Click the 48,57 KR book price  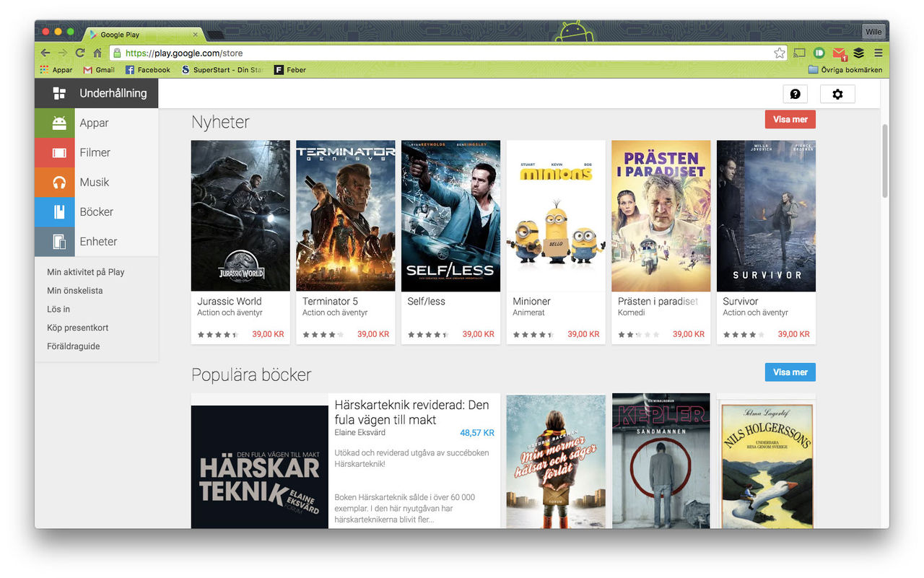[477, 433]
